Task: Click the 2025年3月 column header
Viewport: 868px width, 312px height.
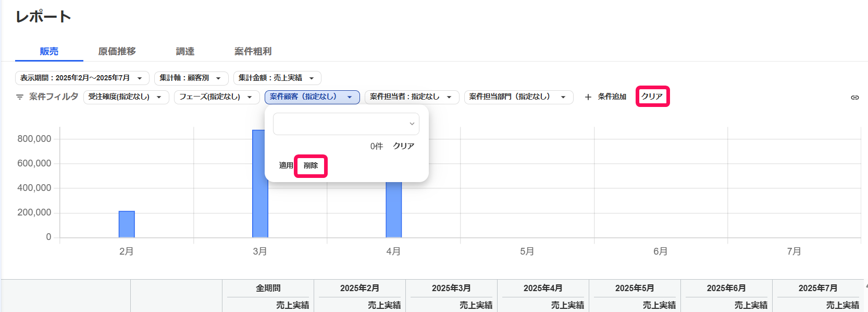Action: coord(451,288)
